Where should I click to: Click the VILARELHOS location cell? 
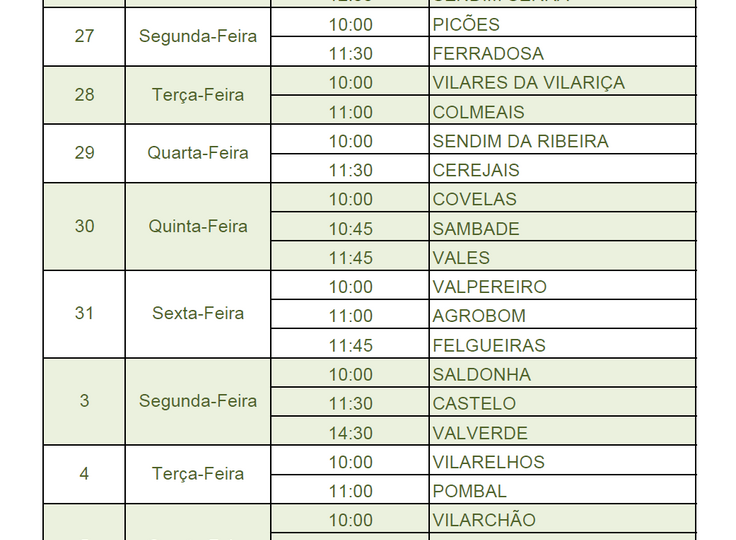click(x=562, y=461)
